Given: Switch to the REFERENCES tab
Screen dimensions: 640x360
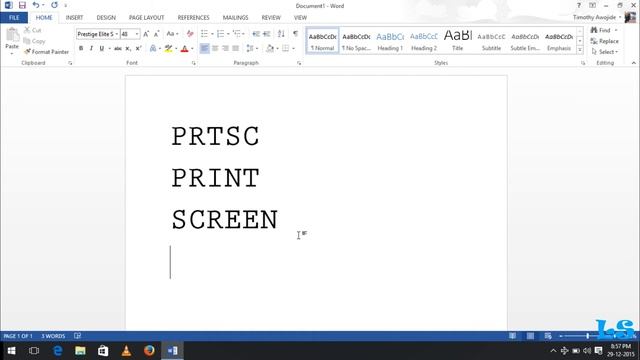Looking at the screenshot, I should coord(193,18).
